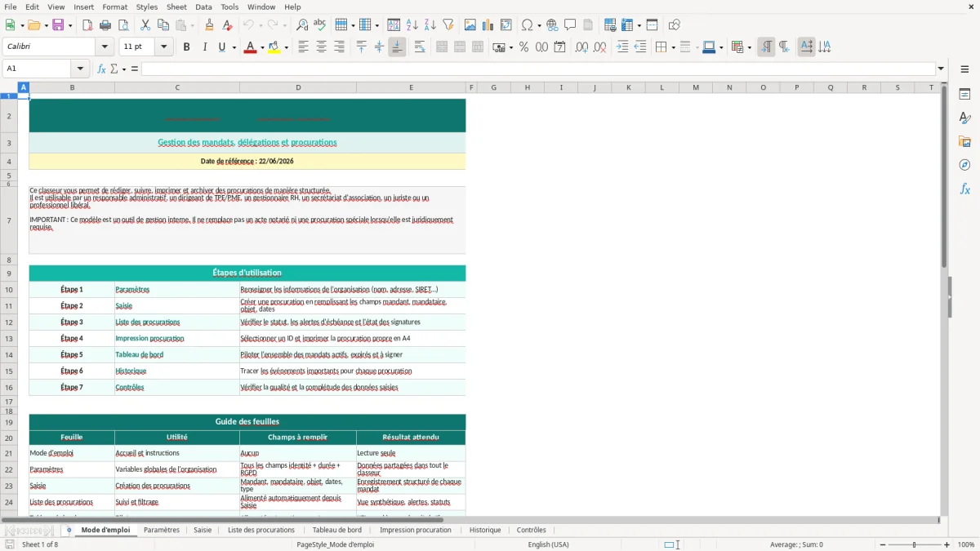Viewport: 980px width, 551px height.
Task: Open the 11 pt font size dropdown
Action: (163, 47)
